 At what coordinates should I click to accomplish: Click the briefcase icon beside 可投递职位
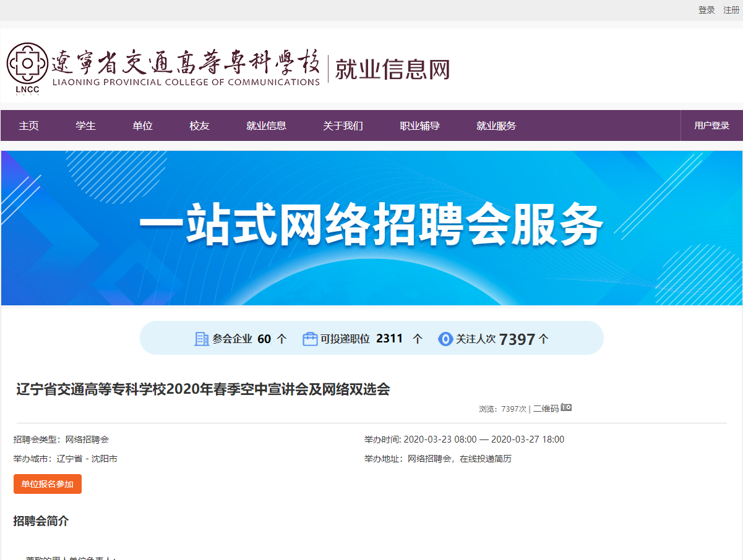(310, 339)
